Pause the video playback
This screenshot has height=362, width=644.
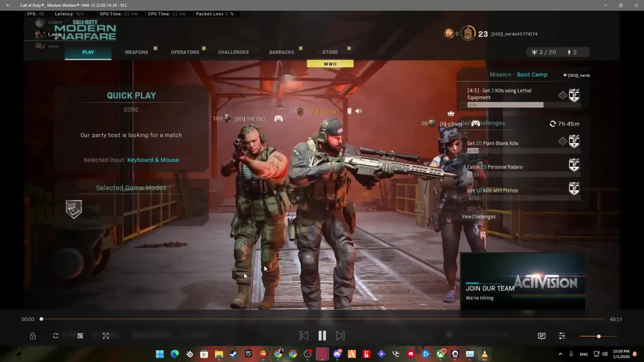pos(322,335)
